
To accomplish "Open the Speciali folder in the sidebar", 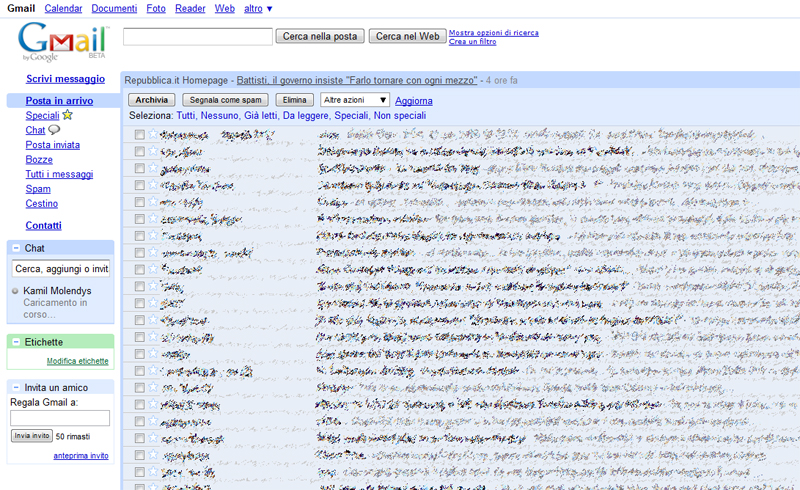I will click(x=42, y=115).
